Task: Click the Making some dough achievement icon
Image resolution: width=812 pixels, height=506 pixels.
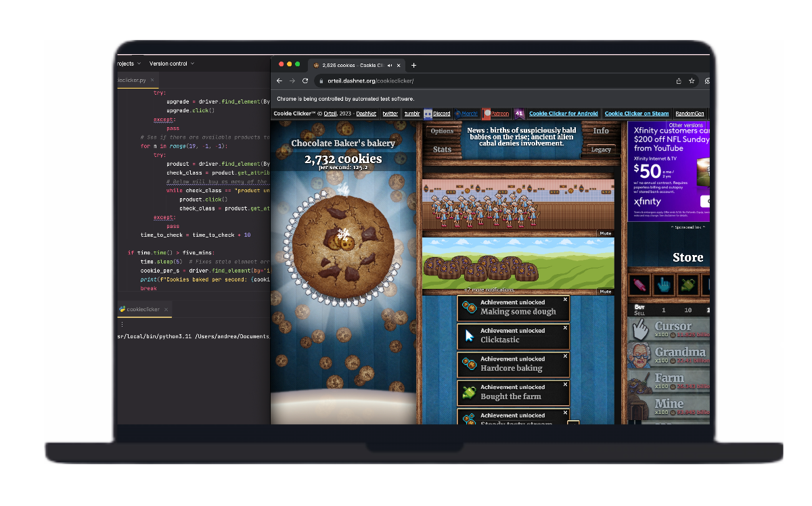Action: tap(469, 308)
